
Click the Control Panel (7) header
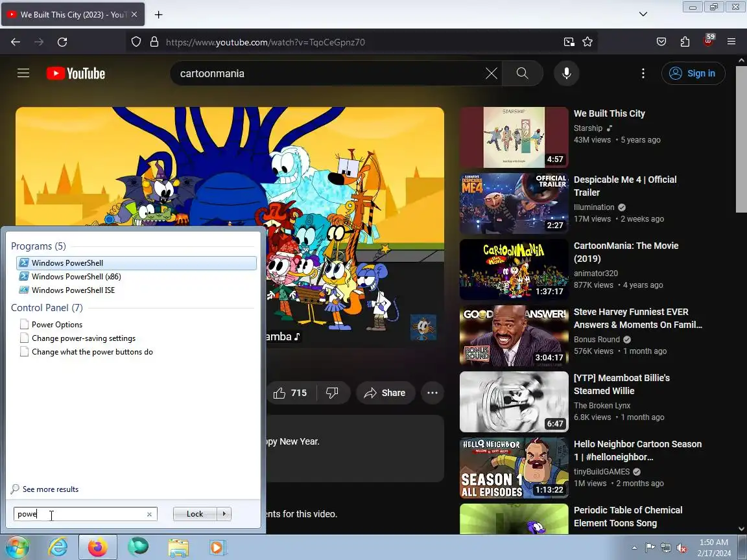click(x=47, y=308)
